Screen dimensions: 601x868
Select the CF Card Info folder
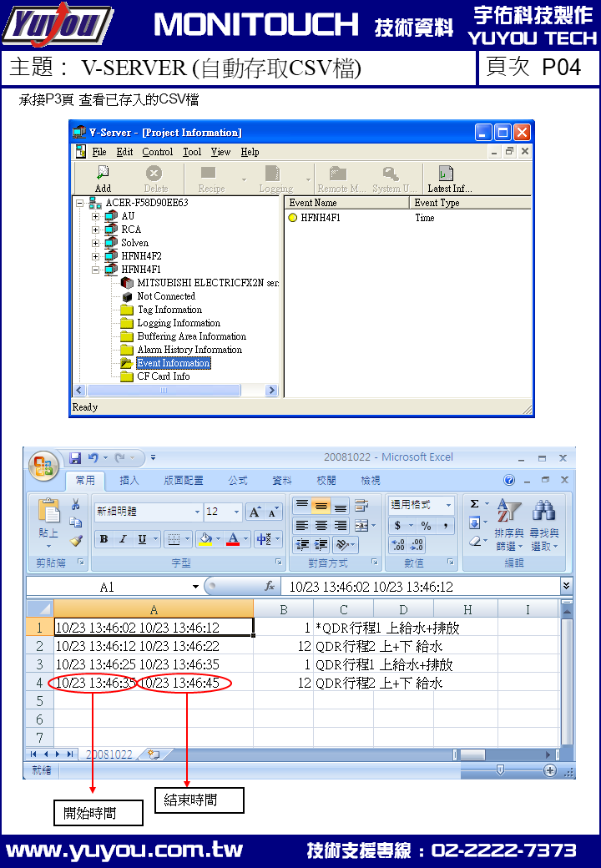point(164,376)
